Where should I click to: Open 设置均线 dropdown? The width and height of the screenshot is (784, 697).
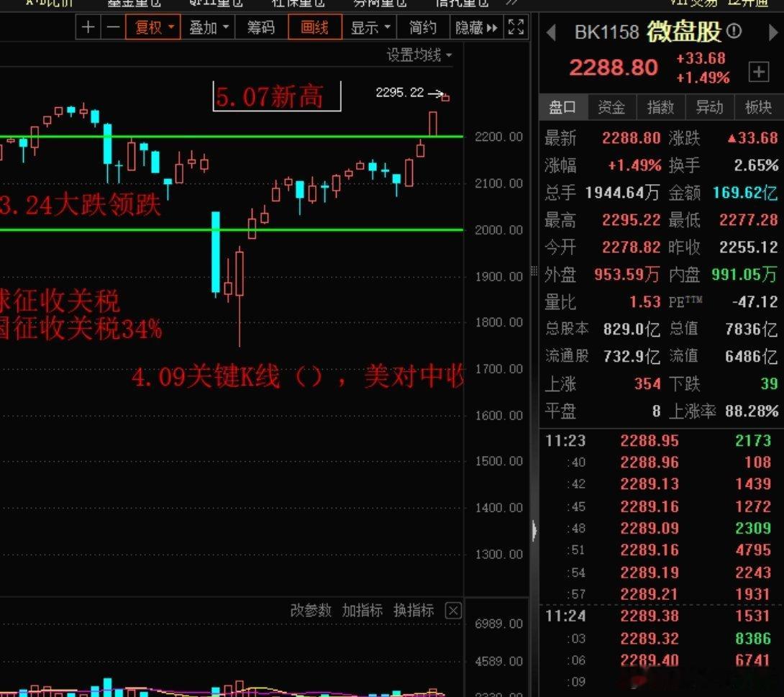(x=419, y=55)
